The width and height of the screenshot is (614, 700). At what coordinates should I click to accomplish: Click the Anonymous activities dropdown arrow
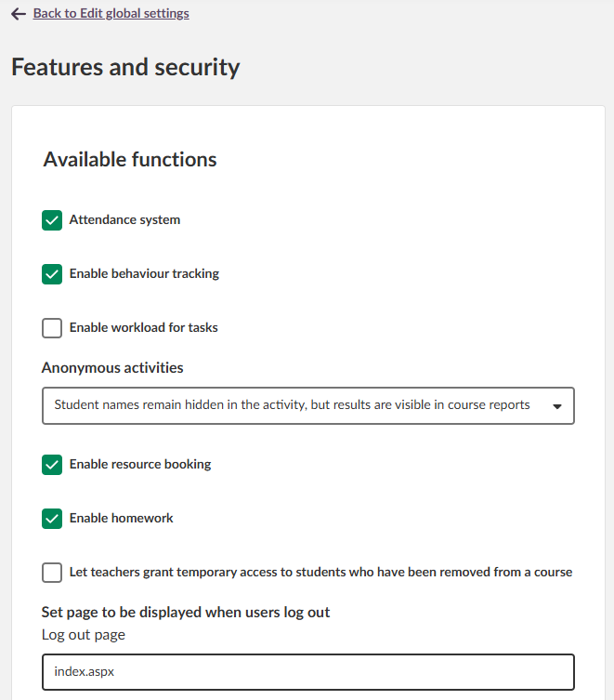point(556,406)
